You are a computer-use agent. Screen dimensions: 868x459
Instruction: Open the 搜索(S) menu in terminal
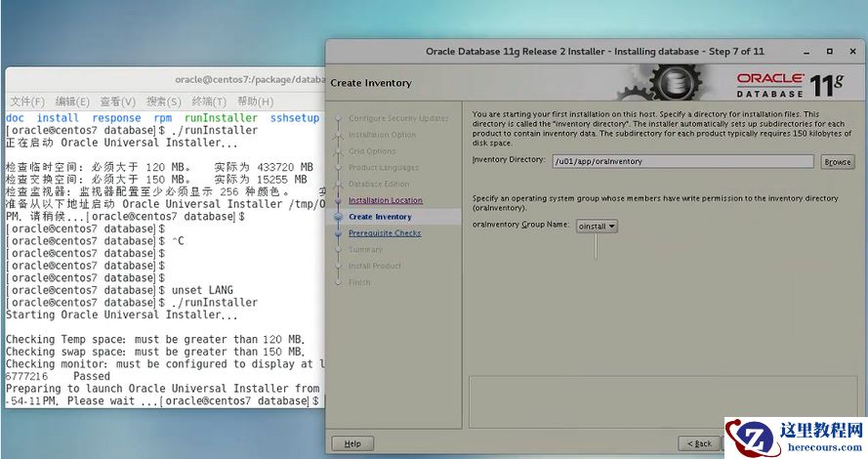click(163, 102)
